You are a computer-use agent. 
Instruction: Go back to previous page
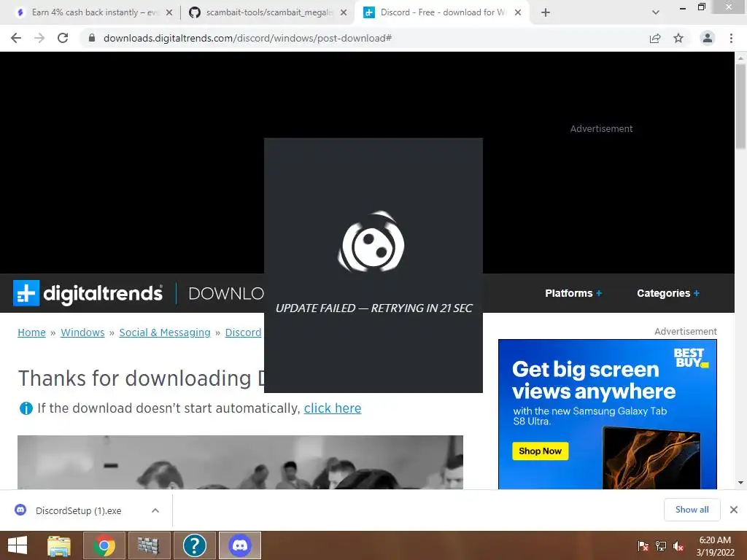pos(16,38)
